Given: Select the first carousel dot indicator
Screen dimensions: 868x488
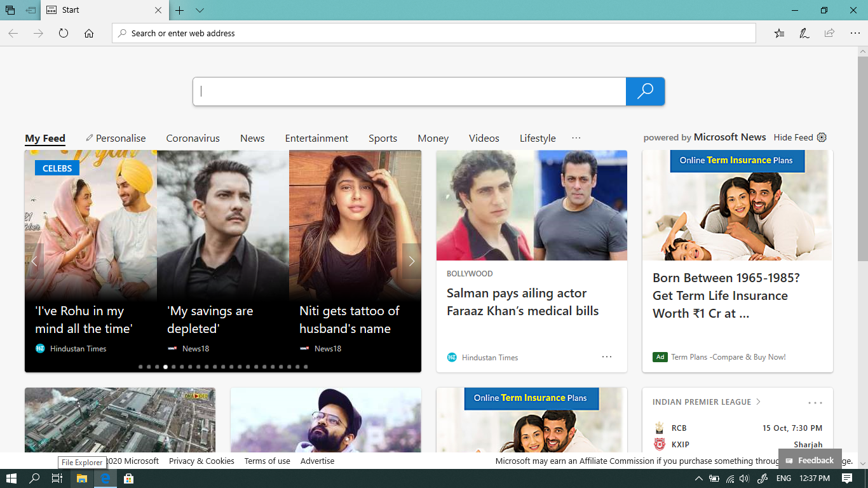Looking at the screenshot, I should tap(140, 367).
